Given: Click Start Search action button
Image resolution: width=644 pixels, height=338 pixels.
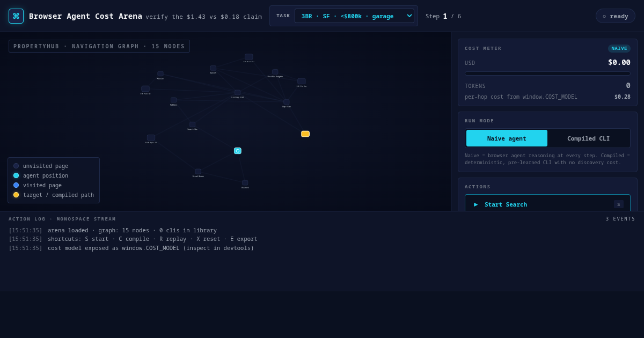Looking at the screenshot, I should point(547,204).
